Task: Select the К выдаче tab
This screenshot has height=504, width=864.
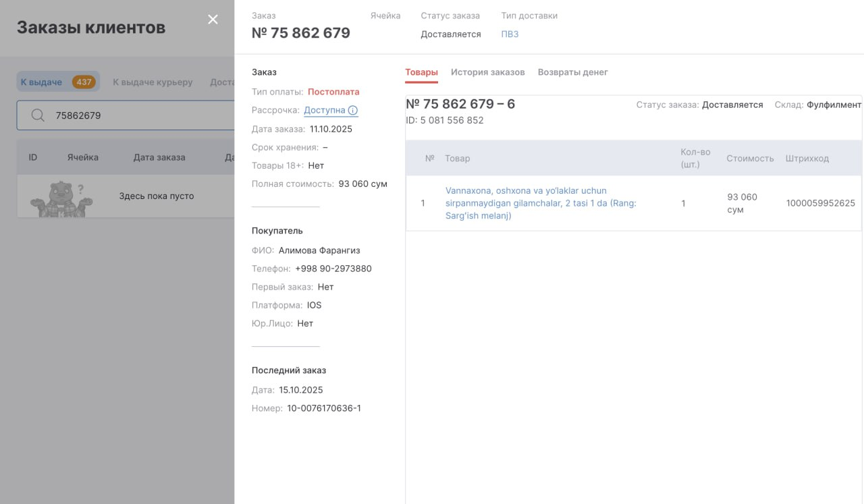Action: tap(58, 82)
